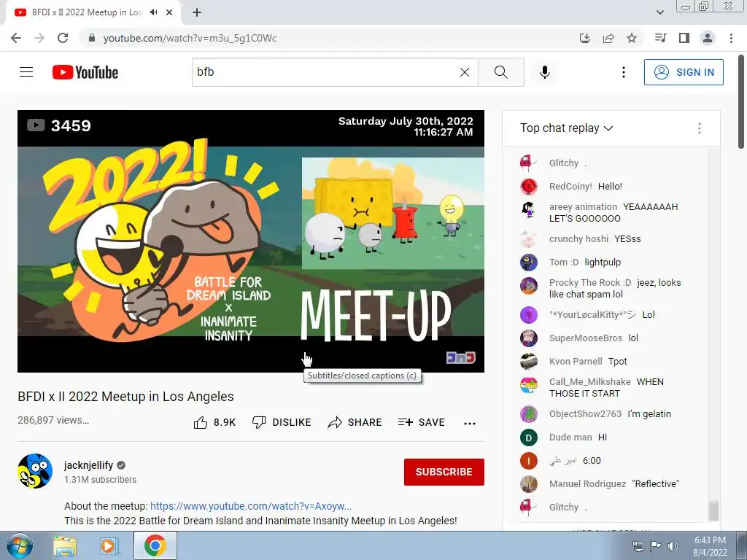This screenshot has height=560, width=747.
Task: Click the JnJ watermark in the video
Action: (x=461, y=357)
